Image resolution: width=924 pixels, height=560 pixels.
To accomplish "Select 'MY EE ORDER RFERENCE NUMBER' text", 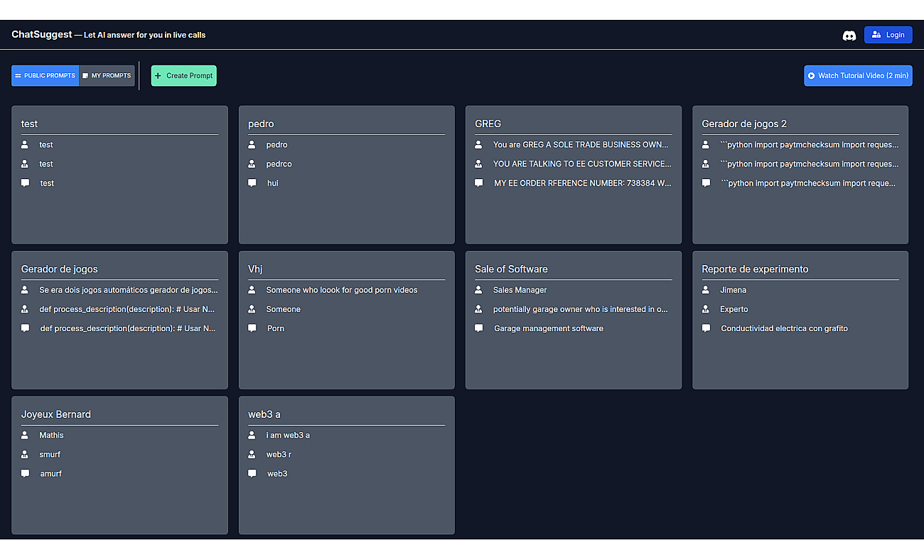I will point(582,183).
